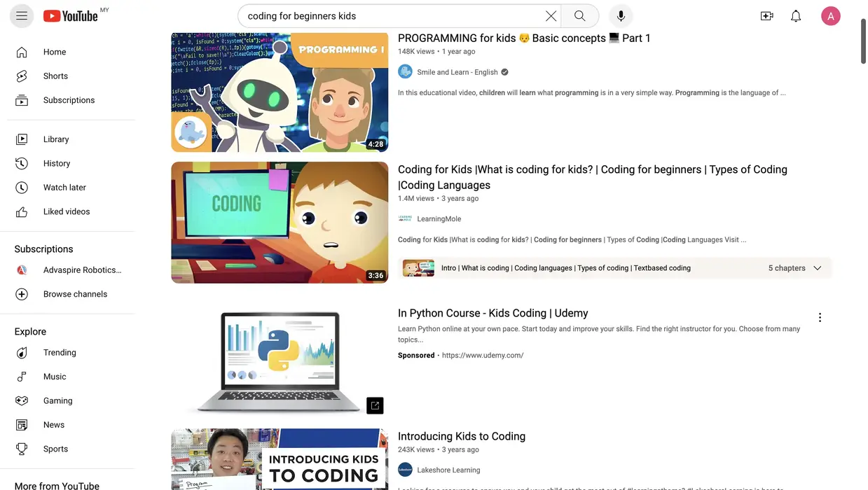868x490 pixels.
Task: Click the Subscriptions sidebar icon
Action: coord(22,100)
